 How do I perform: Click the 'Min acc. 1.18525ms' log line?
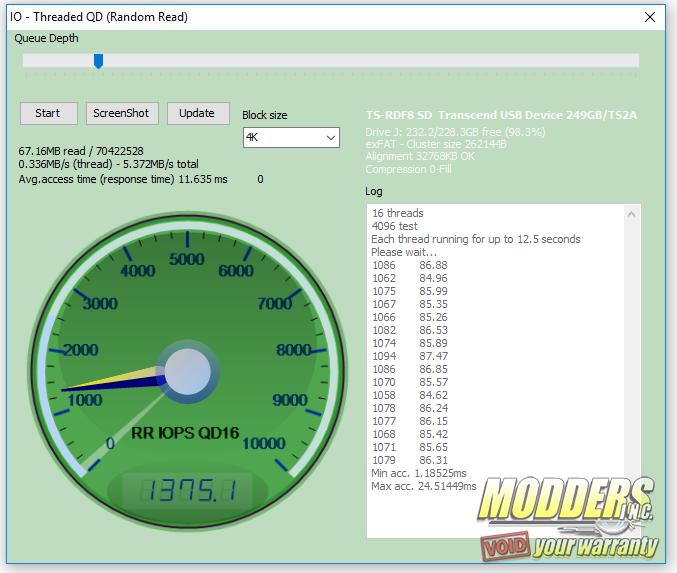[x=419, y=473]
